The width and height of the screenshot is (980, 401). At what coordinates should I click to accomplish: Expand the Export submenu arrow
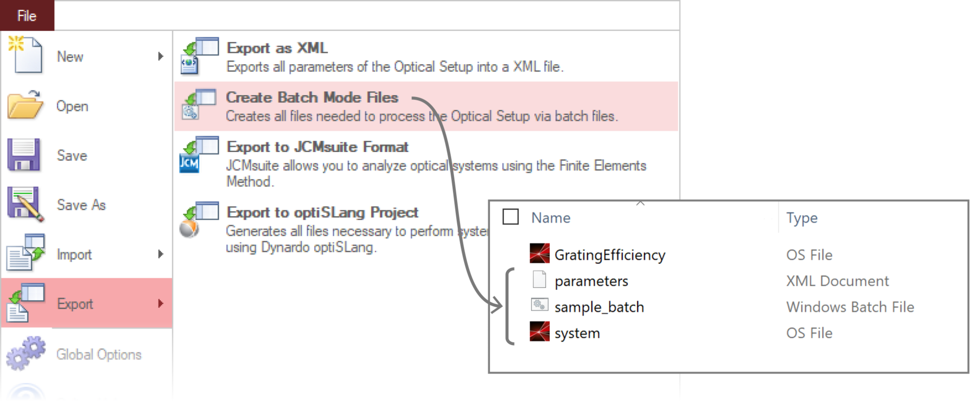tap(160, 303)
